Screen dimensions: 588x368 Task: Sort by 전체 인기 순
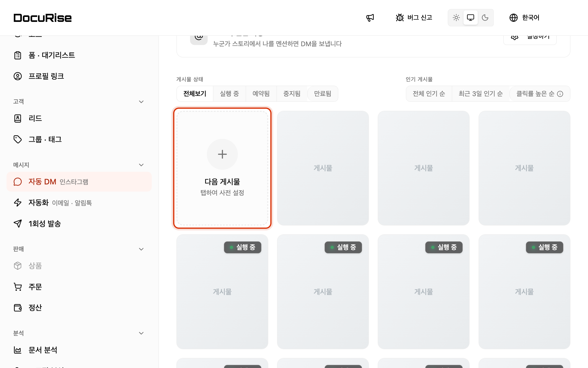429,94
